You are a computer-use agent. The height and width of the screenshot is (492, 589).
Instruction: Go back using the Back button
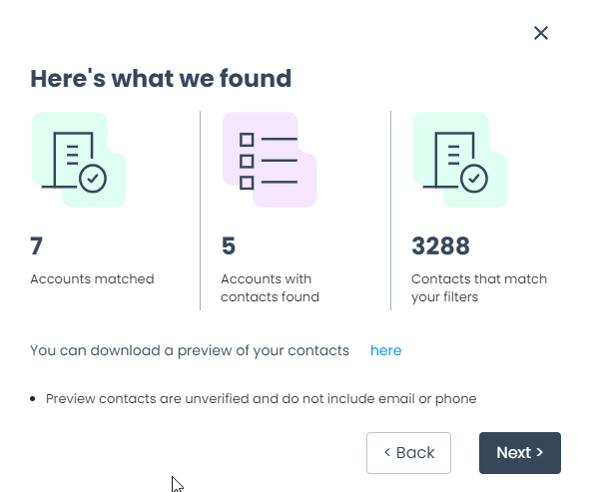click(x=408, y=453)
